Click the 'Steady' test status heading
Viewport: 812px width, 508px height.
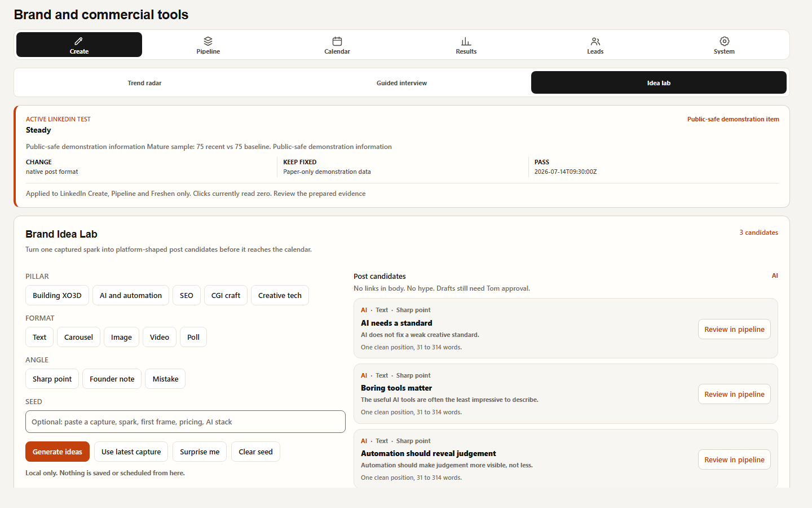[38, 130]
